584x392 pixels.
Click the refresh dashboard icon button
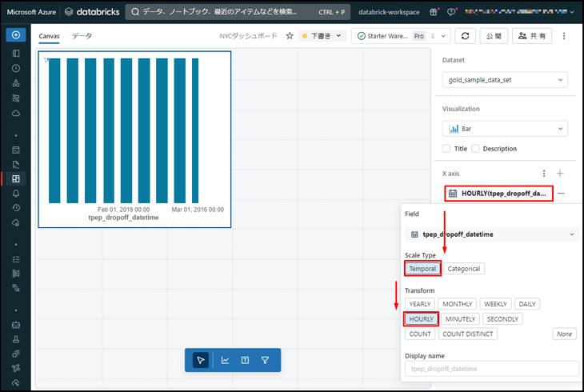(x=465, y=36)
